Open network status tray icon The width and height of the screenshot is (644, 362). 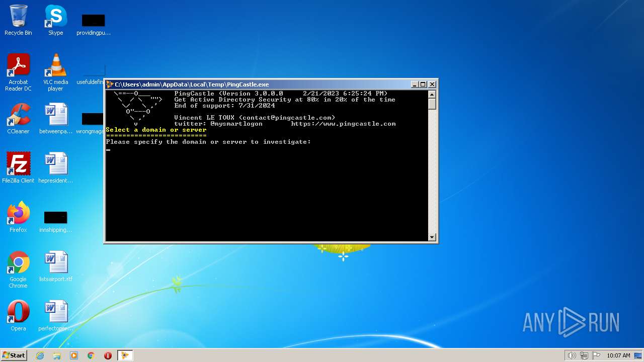(584, 355)
